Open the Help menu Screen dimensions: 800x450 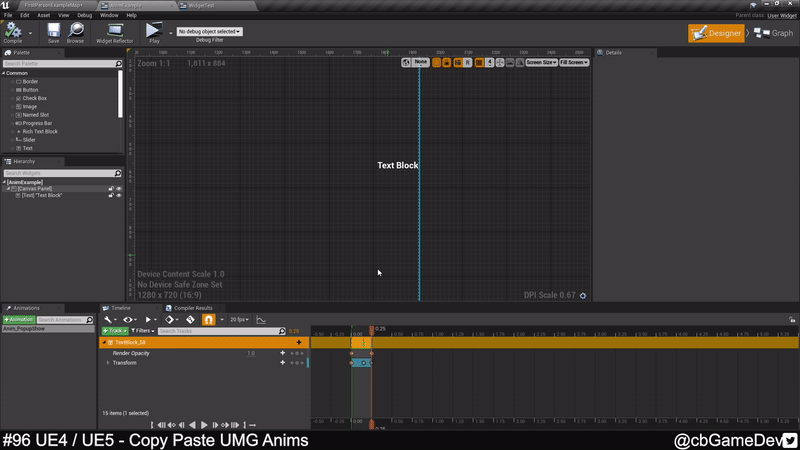click(x=131, y=15)
